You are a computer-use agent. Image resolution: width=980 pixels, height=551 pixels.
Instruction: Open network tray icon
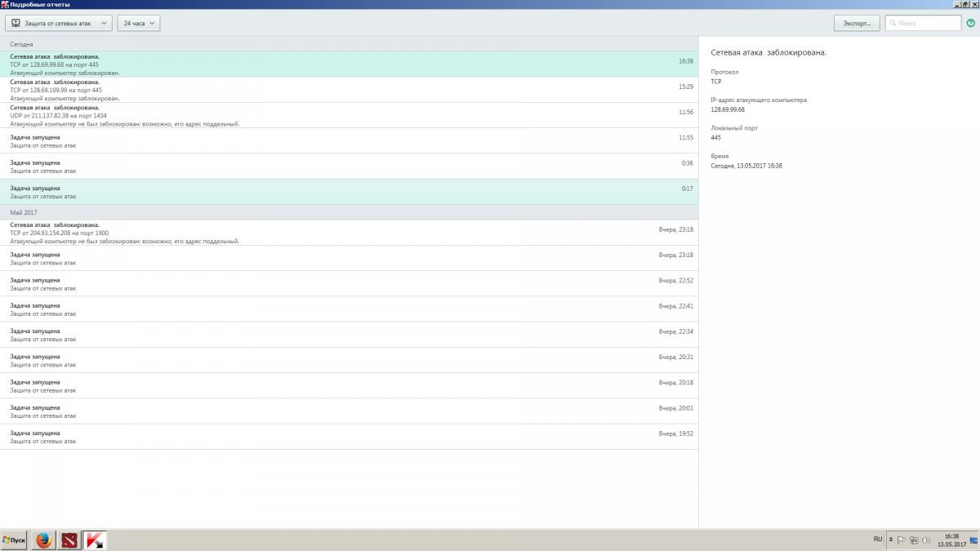(915, 540)
